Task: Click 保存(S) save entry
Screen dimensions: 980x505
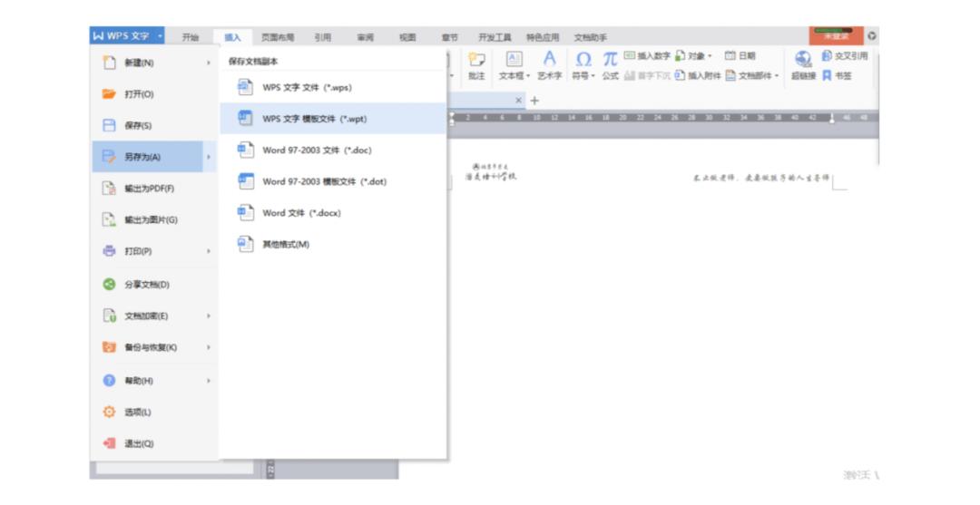Action: pyautogui.click(x=153, y=125)
